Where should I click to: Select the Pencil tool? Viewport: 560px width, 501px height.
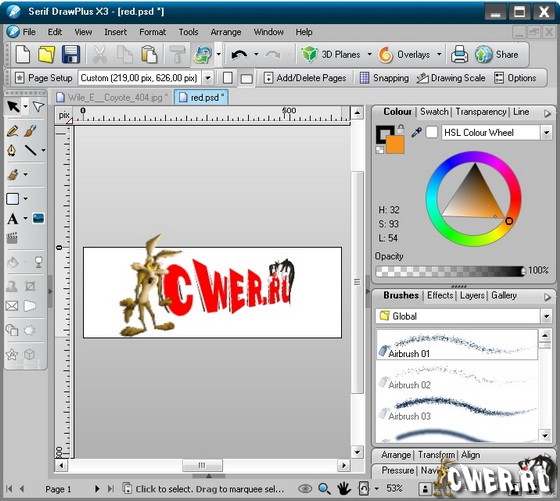[x=12, y=131]
